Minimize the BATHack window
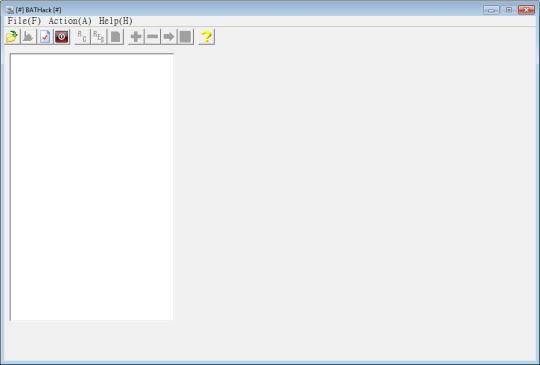The height and width of the screenshot is (365, 540). (x=491, y=10)
